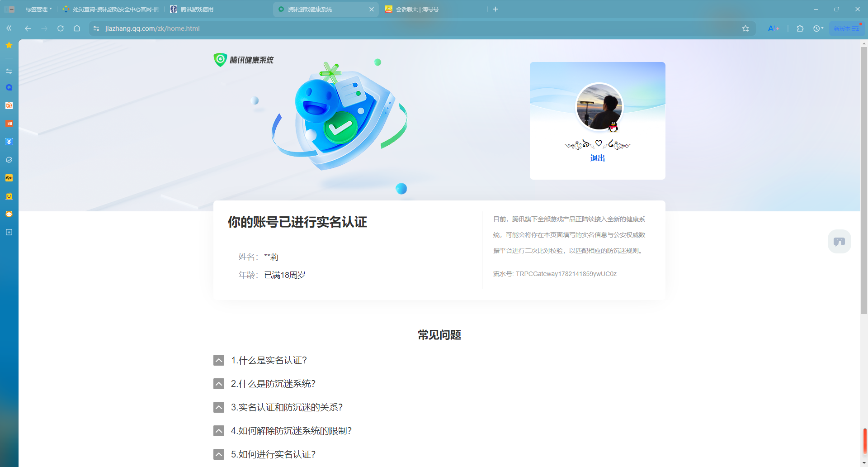The image size is (868, 467).
Task: Click the forward navigation arrow
Action: pyautogui.click(x=44, y=28)
